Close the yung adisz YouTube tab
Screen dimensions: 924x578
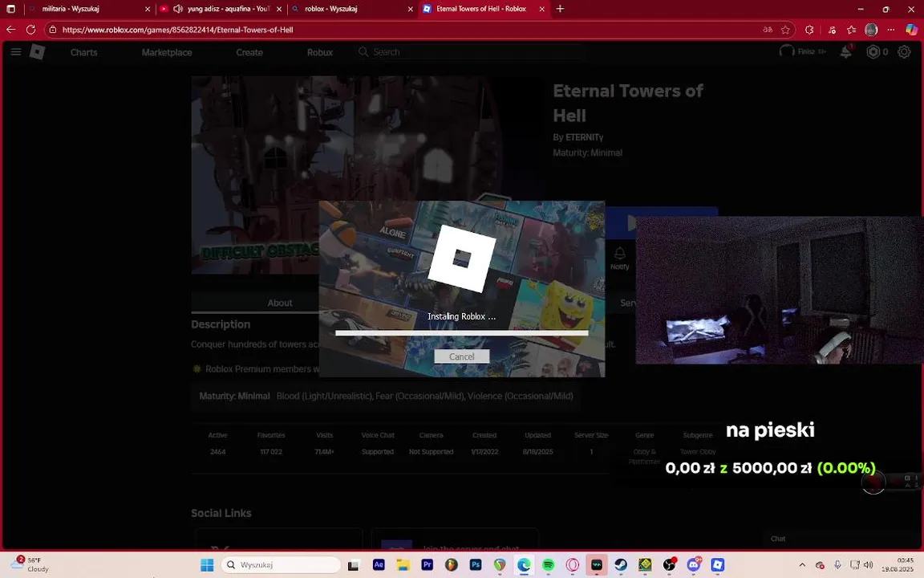(279, 9)
